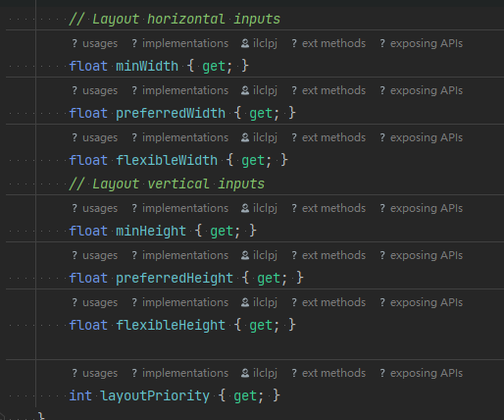Click author ilclpj above preferredHeight

pos(259,255)
